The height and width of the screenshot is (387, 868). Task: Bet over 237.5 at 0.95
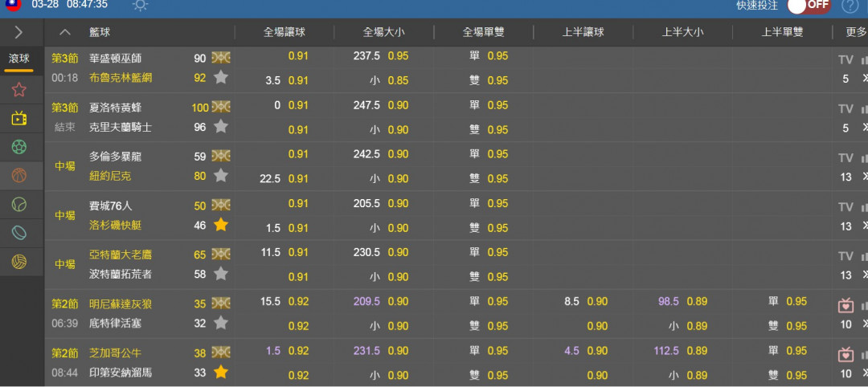pyautogui.click(x=398, y=56)
